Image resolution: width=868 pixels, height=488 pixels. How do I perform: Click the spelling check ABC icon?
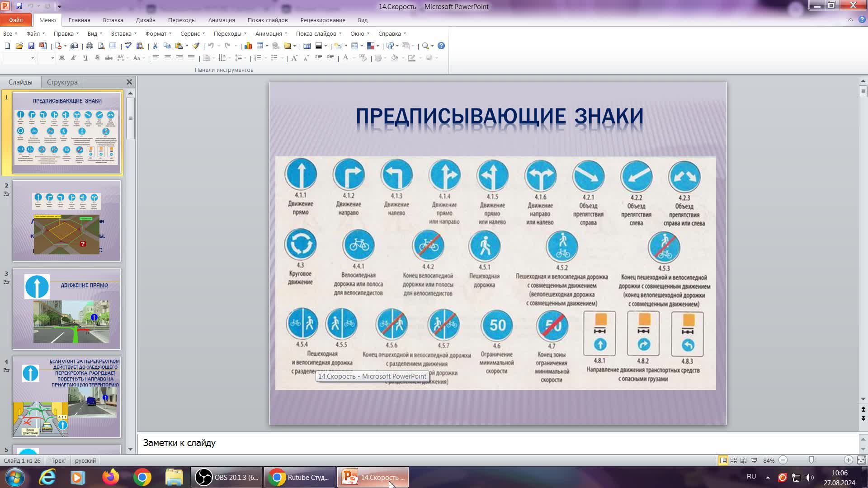point(128,46)
